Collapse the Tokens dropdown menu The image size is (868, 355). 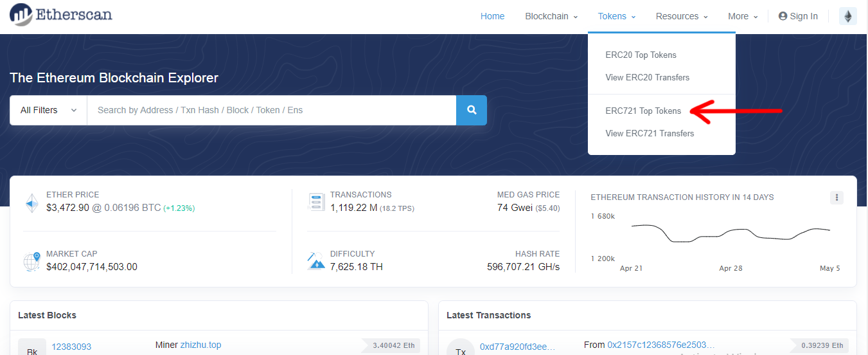(x=617, y=16)
